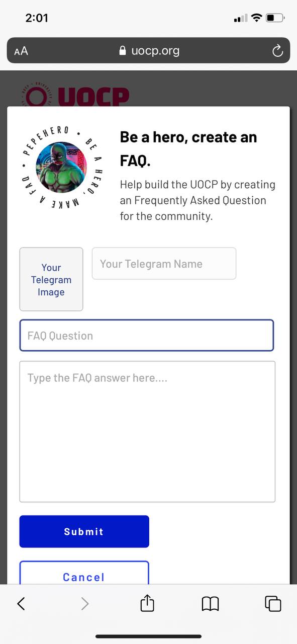Tap the battery indicator in status bar
297x644 pixels.
pos(275,18)
